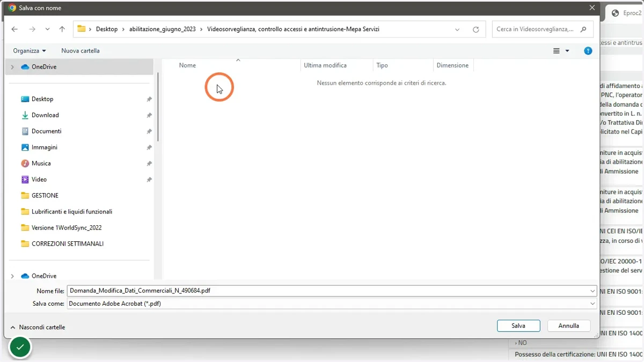Open the Salva come file type dropdown
This screenshot has height=362, width=644.
332,304
